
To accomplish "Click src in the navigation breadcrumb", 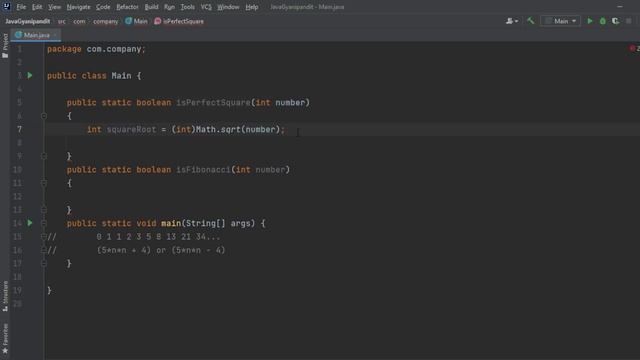I will tap(62, 21).
